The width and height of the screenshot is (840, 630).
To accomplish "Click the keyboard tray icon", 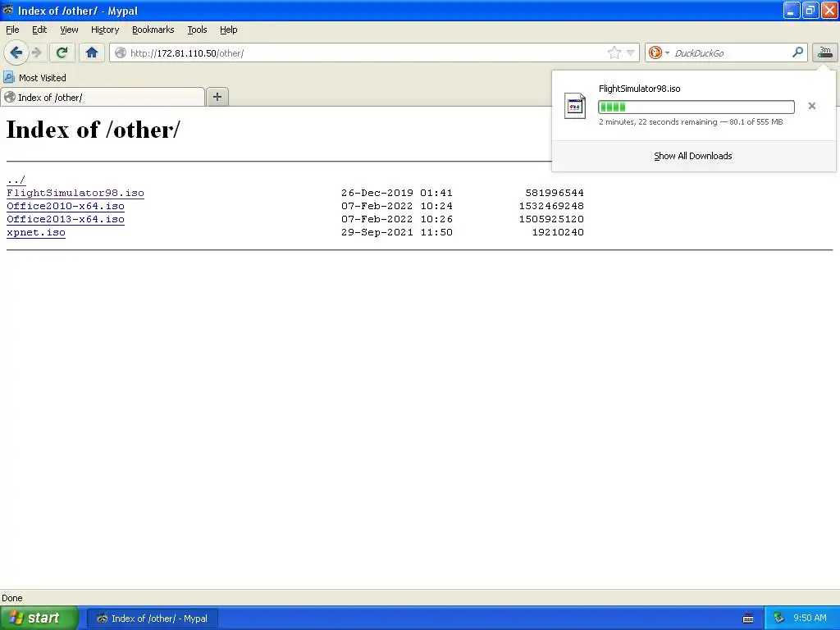I will click(748, 619).
